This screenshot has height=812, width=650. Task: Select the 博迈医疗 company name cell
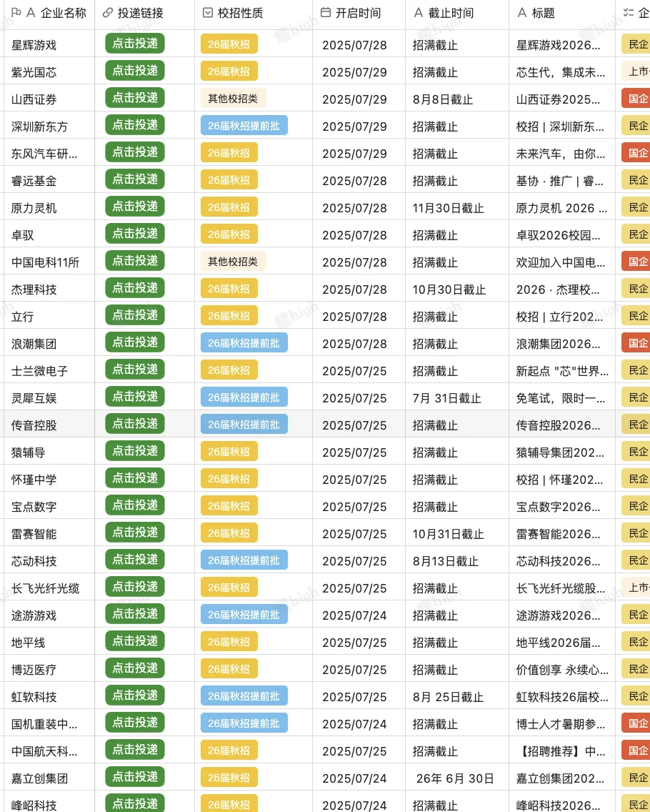[x=48, y=670]
